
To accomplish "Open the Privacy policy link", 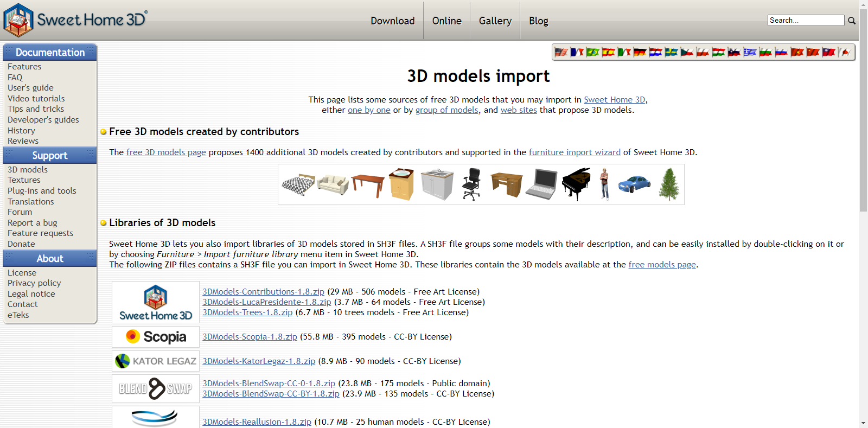I will [x=34, y=283].
